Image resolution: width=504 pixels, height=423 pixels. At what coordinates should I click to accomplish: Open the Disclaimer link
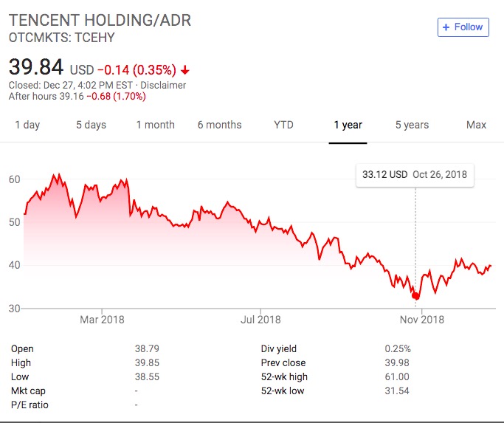163,85
